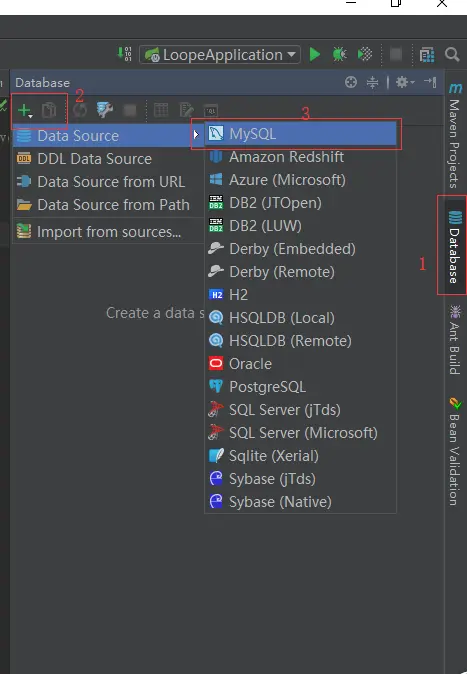Click the green plus add data source button

(x=25, y=110)
